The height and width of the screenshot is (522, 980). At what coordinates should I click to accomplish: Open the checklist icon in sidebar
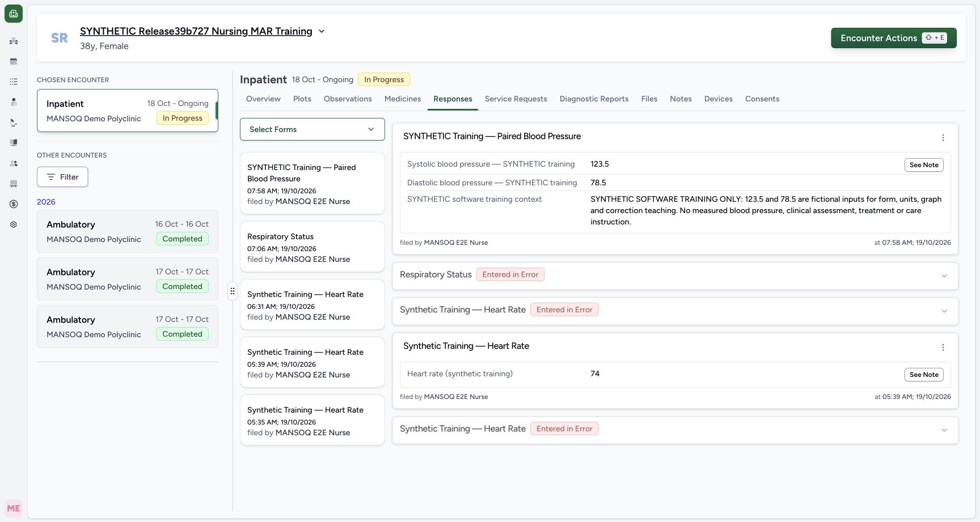pos(14,82)
